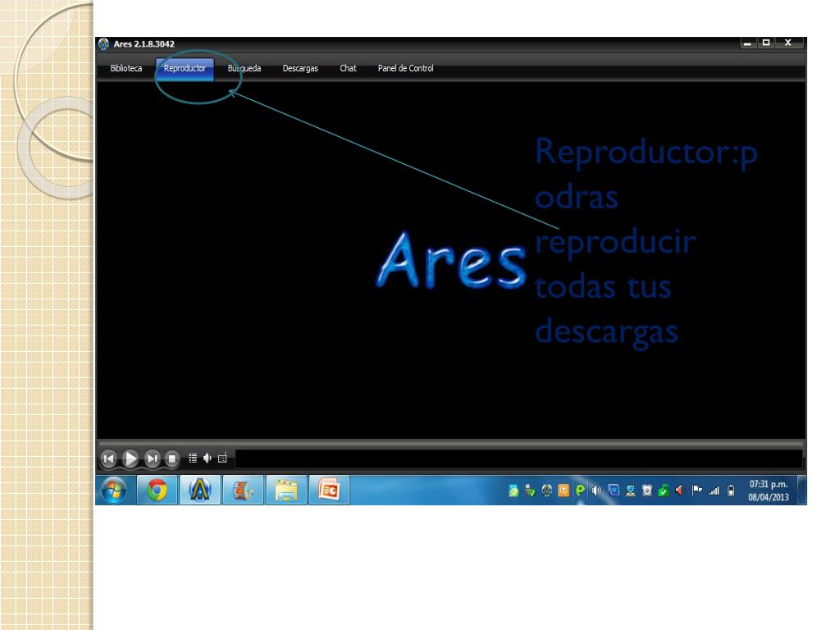Minimize the Ares window
This screenshot has height=630, width=840.
point(747,43)
